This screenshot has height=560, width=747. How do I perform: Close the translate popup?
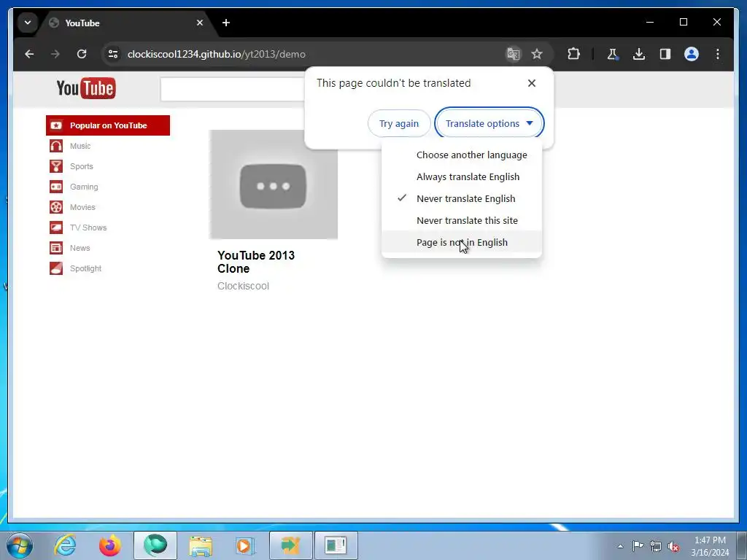click(532, 83)
